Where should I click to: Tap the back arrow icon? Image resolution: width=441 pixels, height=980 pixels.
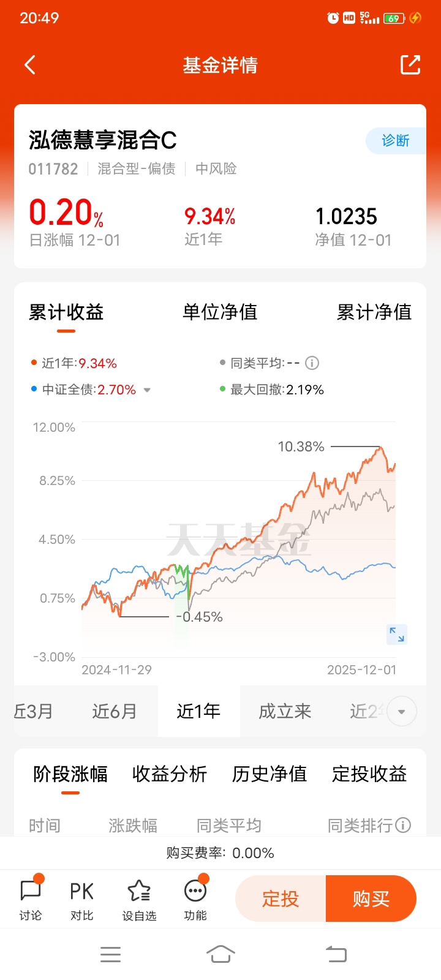[30, 65]
